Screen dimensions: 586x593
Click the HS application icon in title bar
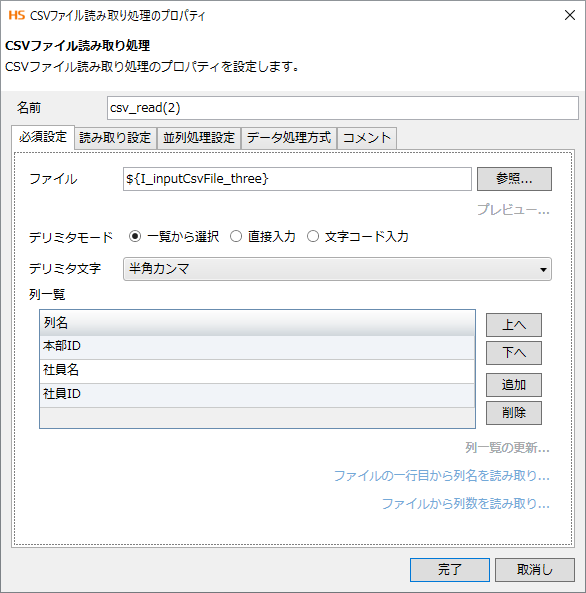click(17, 15)
